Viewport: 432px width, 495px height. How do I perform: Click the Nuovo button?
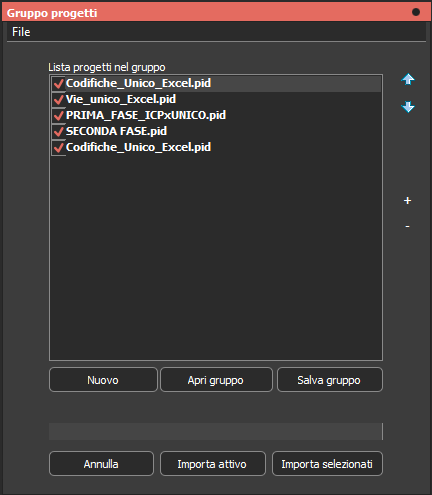[103, 380]
